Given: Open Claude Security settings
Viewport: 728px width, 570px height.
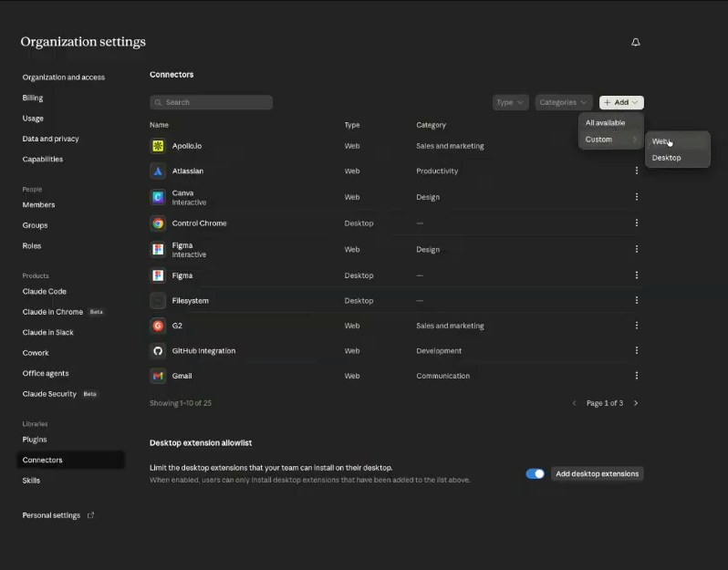Looking at the screenshot, I should [x=49, y=394].
